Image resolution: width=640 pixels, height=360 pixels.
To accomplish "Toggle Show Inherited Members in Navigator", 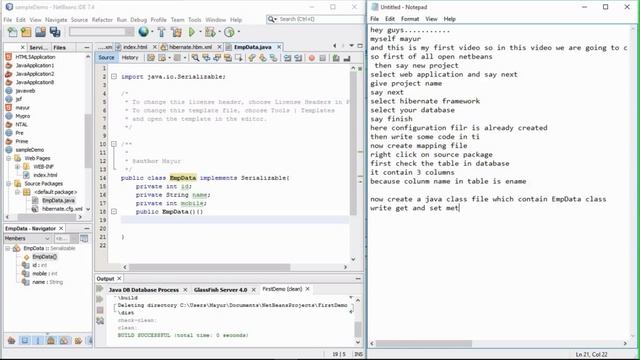I will pyautogui.click(x=11, y=340).
